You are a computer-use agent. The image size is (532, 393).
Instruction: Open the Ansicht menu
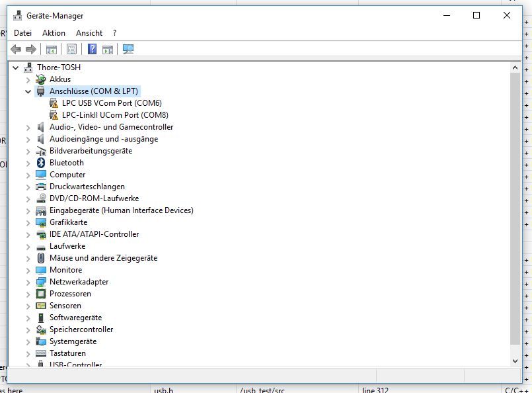[x=89, y=33]
